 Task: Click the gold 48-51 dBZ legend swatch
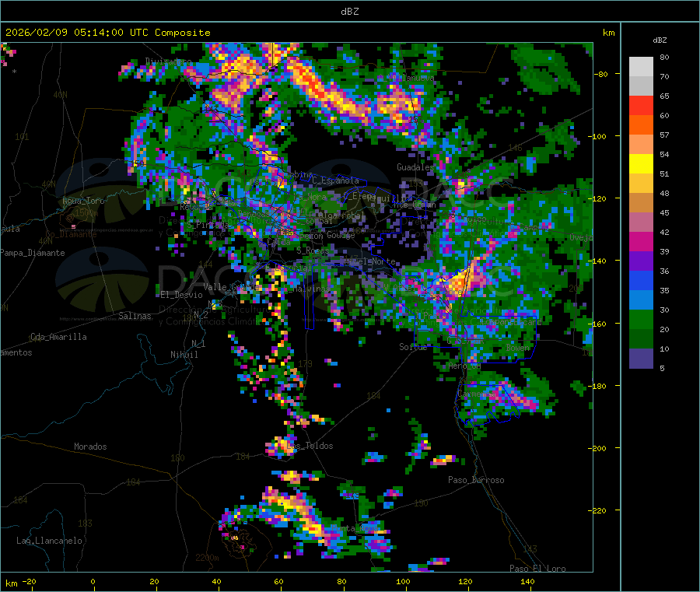point(641,183)
